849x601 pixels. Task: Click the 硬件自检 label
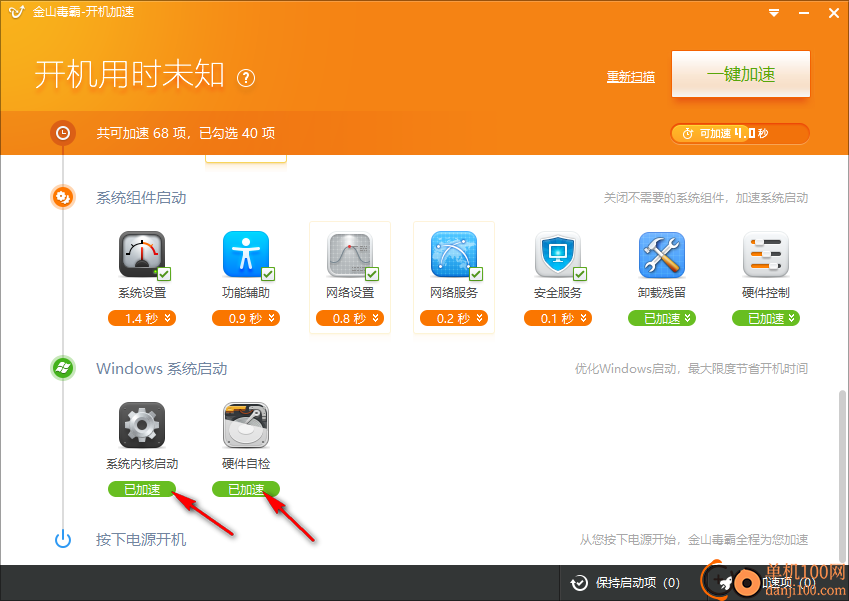[246, 464]
